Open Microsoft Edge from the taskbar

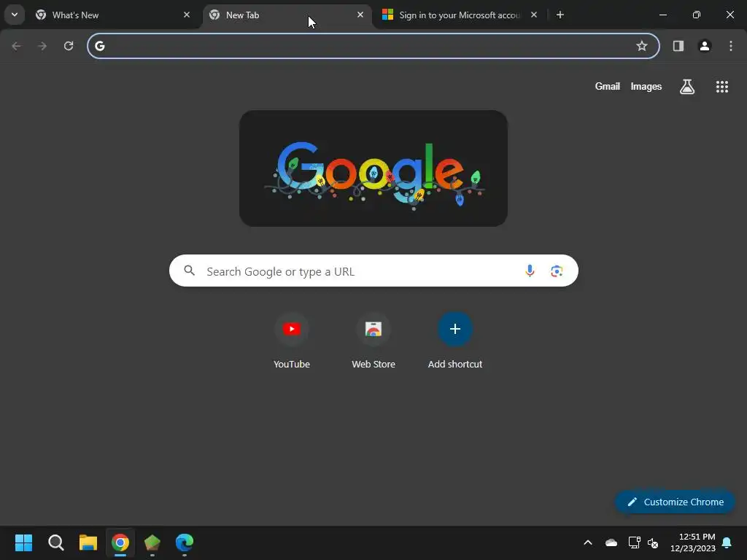185,542
